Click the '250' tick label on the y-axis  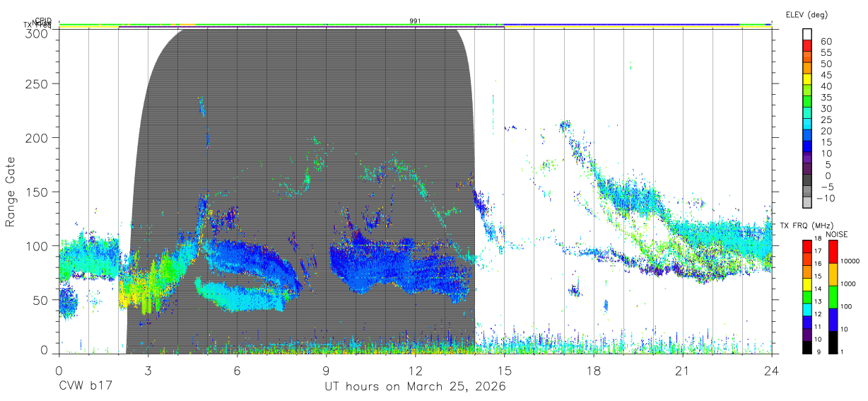37,83
